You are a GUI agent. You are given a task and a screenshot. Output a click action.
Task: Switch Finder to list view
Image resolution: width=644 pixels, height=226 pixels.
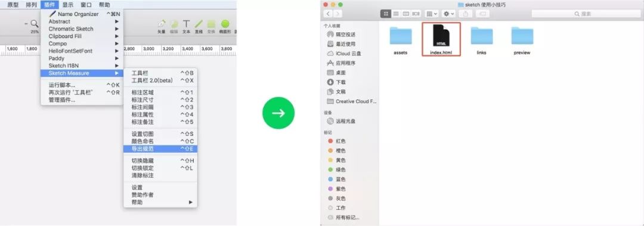[x=396, y=14]
